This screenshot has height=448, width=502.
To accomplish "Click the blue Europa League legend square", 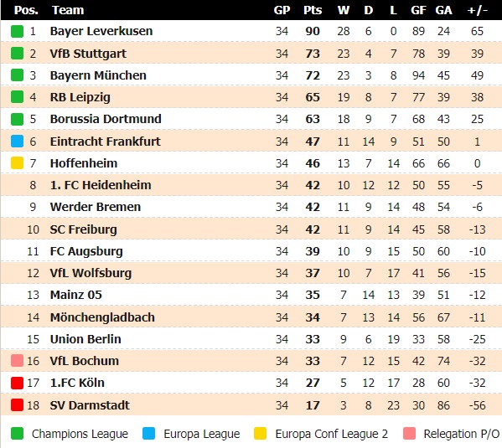I will pyautogui.click(x=149, y=434).
